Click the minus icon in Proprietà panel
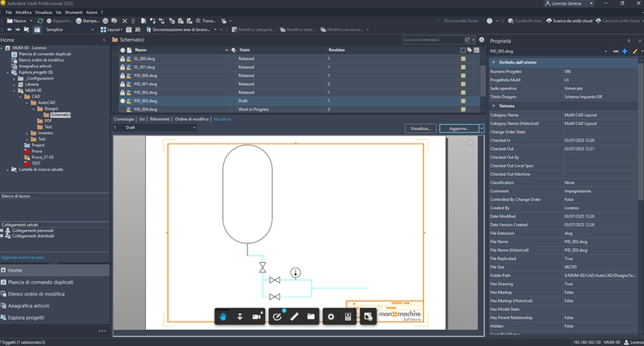Screen dimensions: 644x346 [x=616, y=52]
